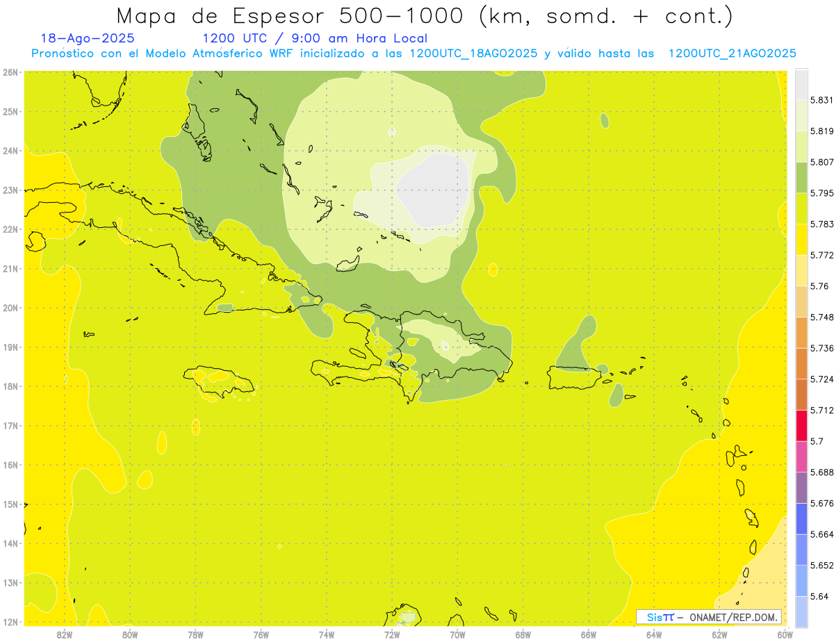This screenshot has height=644, width=834.
Task: Click the 26N latitude label
Action: [x=10, y=72]
